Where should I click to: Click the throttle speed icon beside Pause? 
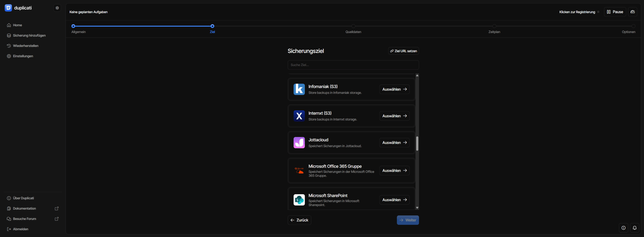[633, 12]
